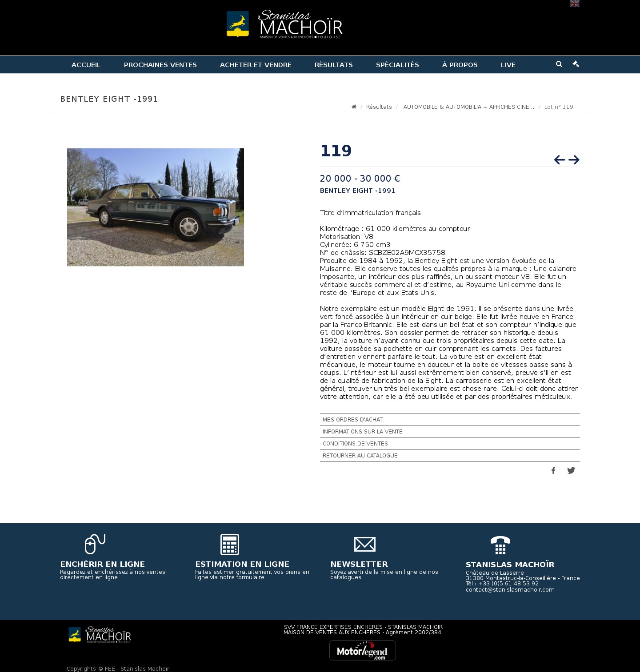Click Retourner au catalogue link
Image resolution: width=640 pixels, height=672 pixels.
pos(450,456)
